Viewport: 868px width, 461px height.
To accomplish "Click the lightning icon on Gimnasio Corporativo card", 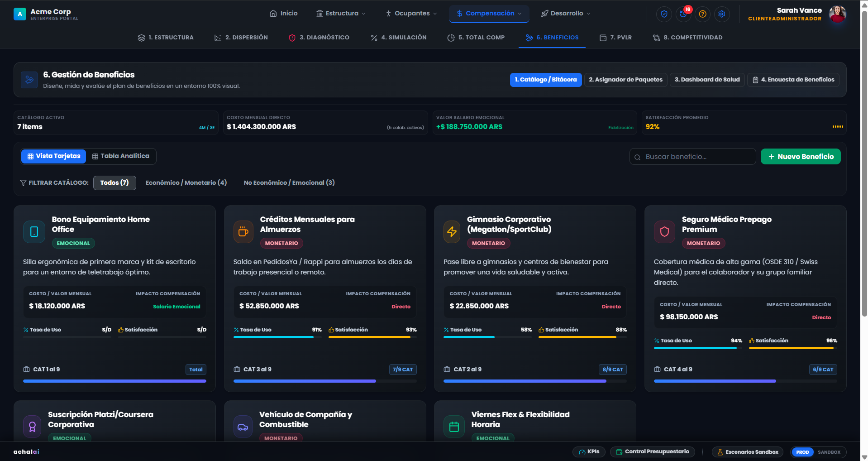I will 452,232.
